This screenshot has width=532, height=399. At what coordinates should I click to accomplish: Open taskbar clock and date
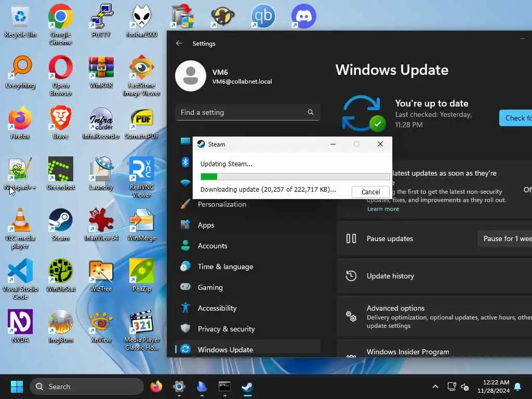coord(494,387)
